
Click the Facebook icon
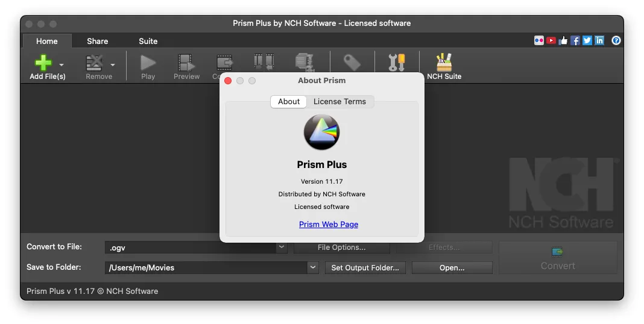tap(575, 40)
